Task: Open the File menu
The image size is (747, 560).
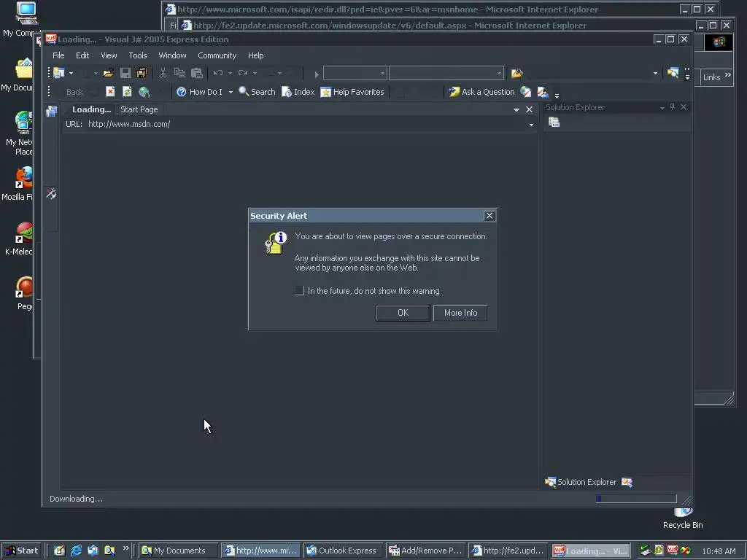Action: coord(58,55)
